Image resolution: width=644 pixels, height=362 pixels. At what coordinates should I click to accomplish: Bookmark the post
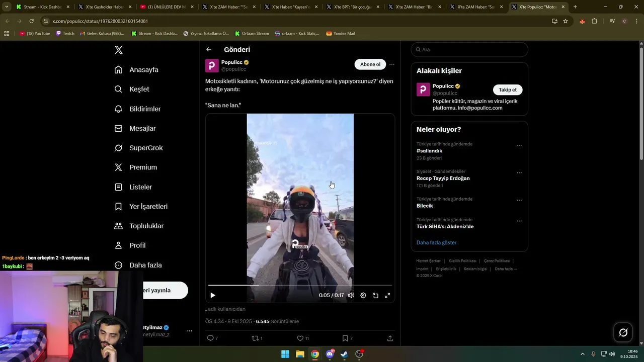(x=345, y=338)
